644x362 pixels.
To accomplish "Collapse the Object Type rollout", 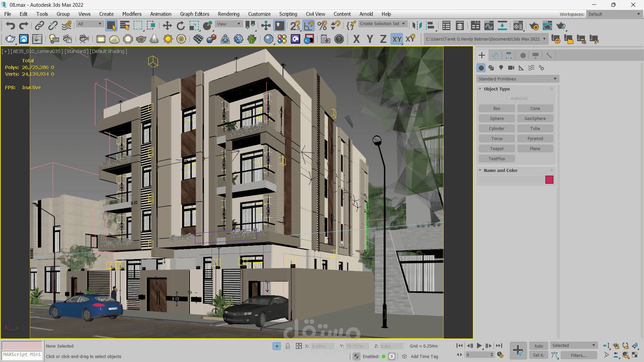I will pyautogui.click(x=496, y=89).
